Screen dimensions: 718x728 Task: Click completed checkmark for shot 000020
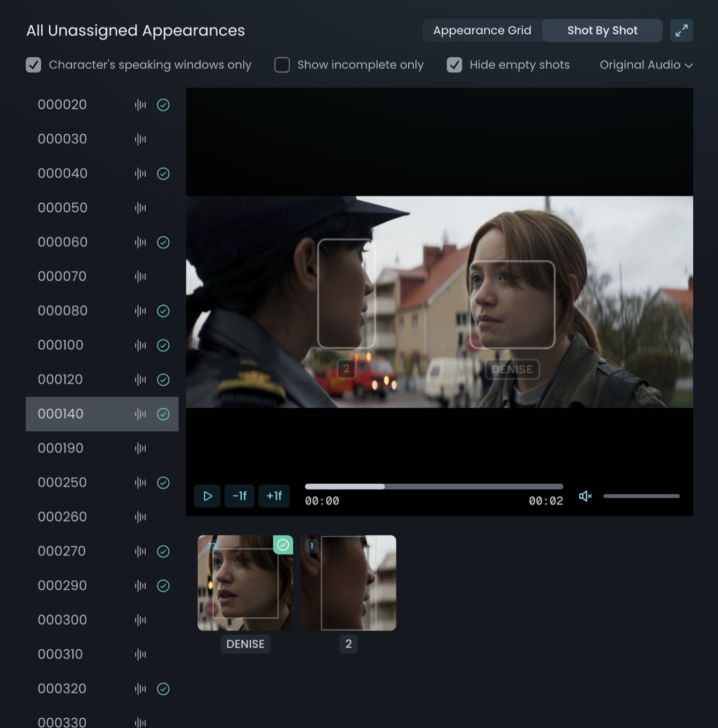click(163, 105)
